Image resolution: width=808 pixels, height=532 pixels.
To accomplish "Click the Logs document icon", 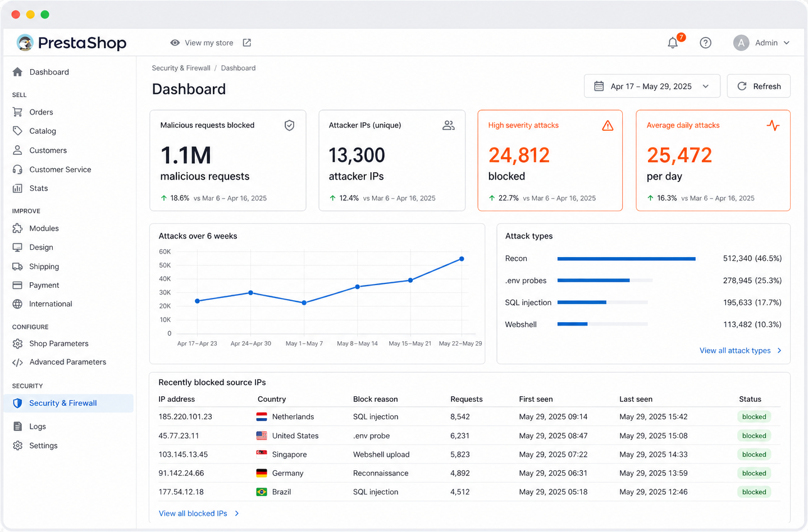I will [17, 426].
